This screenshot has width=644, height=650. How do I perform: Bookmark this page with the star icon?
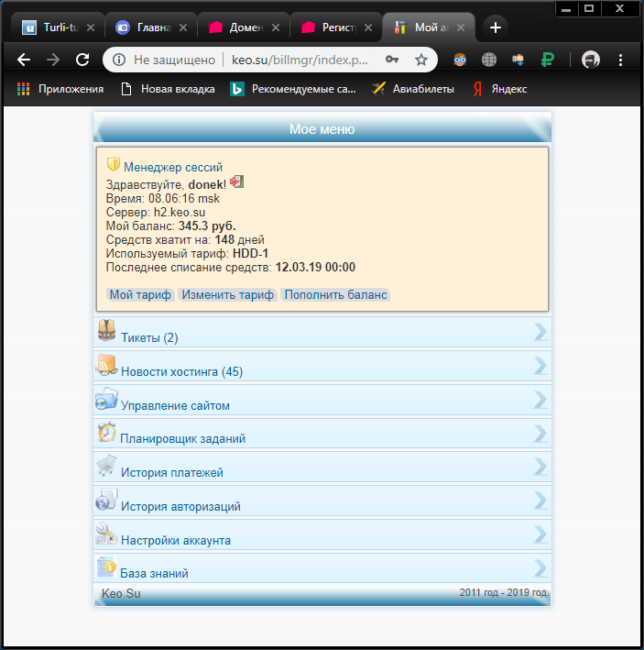coord(421,60)
